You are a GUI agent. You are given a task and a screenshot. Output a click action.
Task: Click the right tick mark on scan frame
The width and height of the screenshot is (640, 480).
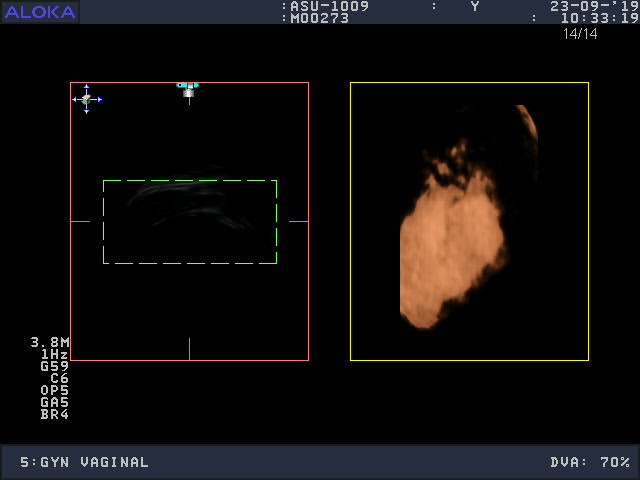(x=298, y=221)
